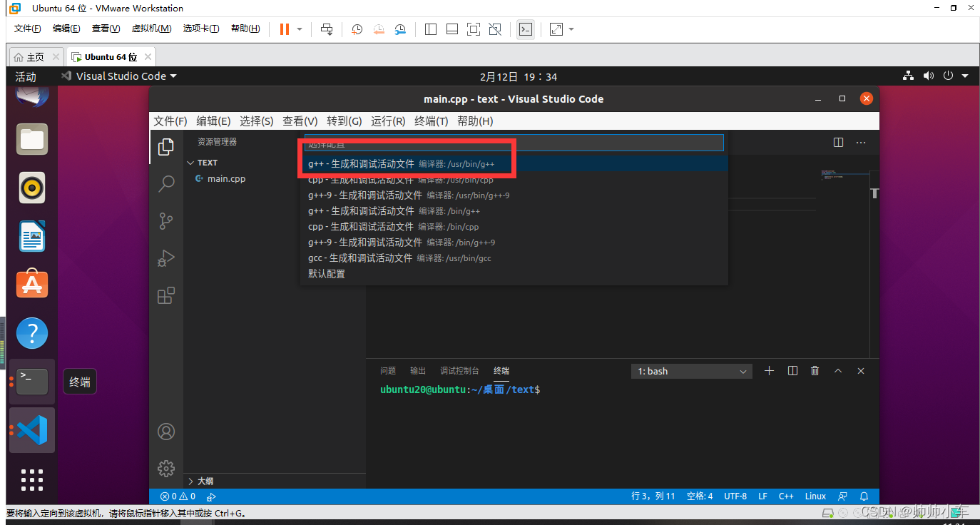
Task: Split the editor to the right
Action: pyautogui.click(x=839, y=143)
